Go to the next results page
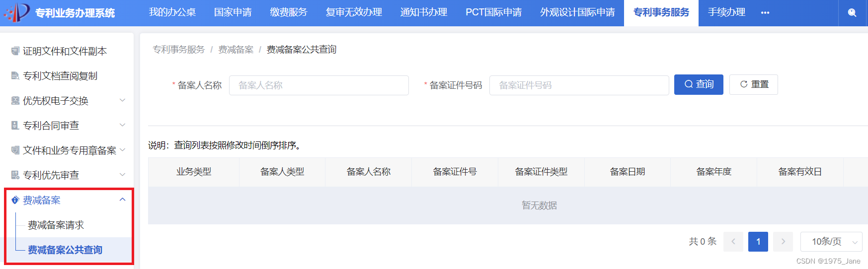The height and width of the screenshot is (269, 868). [x=783, y=242]
